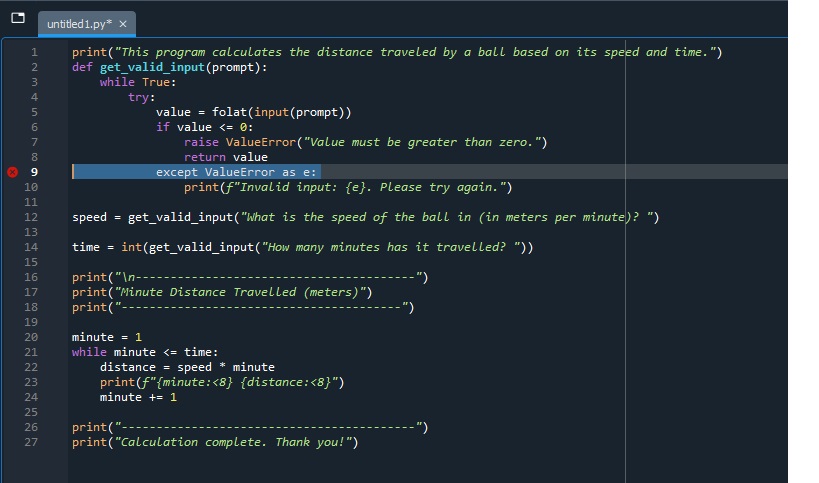819x483 pixels.
Task: Click 'Calculation complete. Thank you!' string
Action: tap(233, 442)
